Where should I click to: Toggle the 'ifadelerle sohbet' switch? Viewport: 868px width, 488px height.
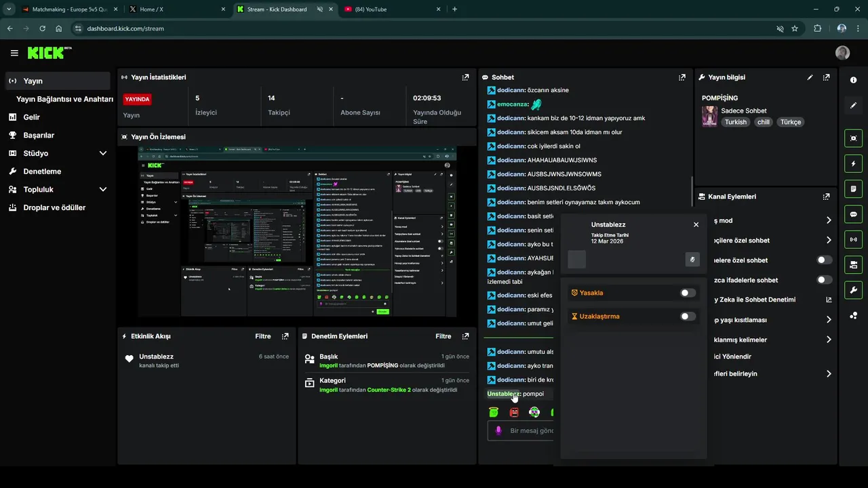point(824,280)
